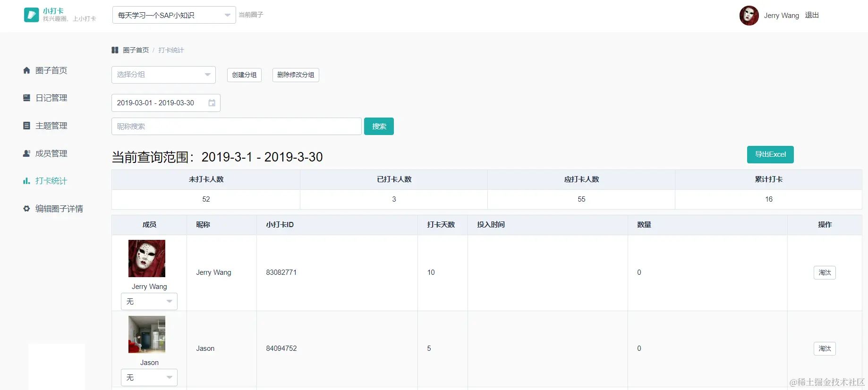868x390 pixels.
Task: Open Jason's group dropdown showing 无
Action: click(149, 377)
